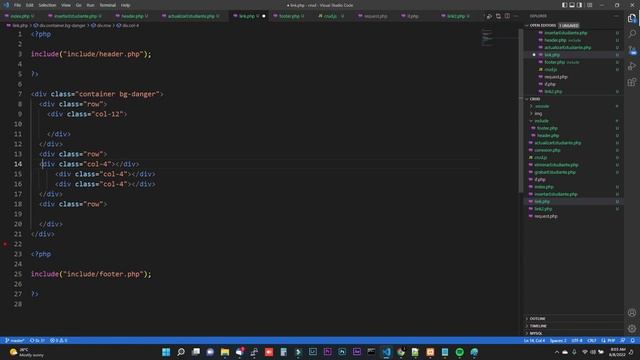The width and height of the screenshot is (640, 360).
Task: Click the split editor icon in tab bar
Action: (507, 16)
